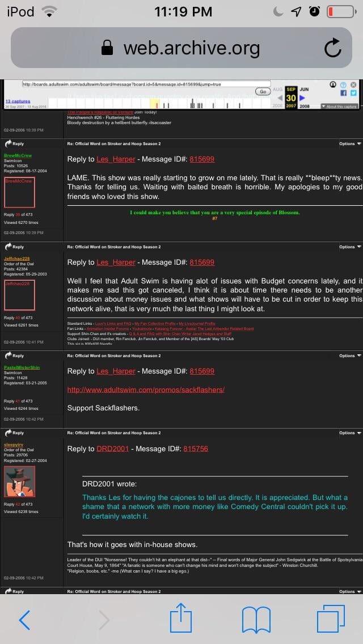Open Options dropdown on BrewMcCrew's post
363x644 pixels.
click(351, 144)
